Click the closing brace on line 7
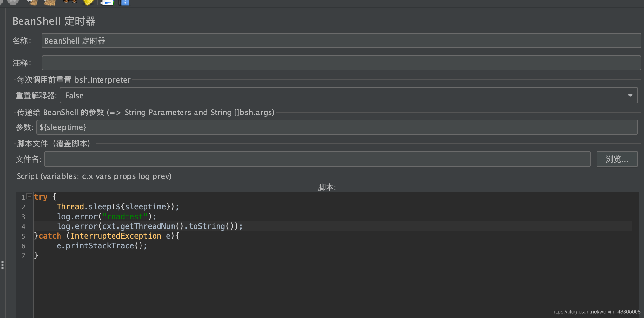644x318 pixels. coord(36,255)
